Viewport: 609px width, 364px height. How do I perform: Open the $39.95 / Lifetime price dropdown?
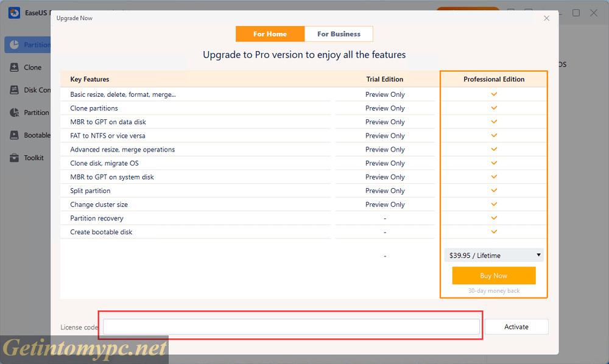494,255
